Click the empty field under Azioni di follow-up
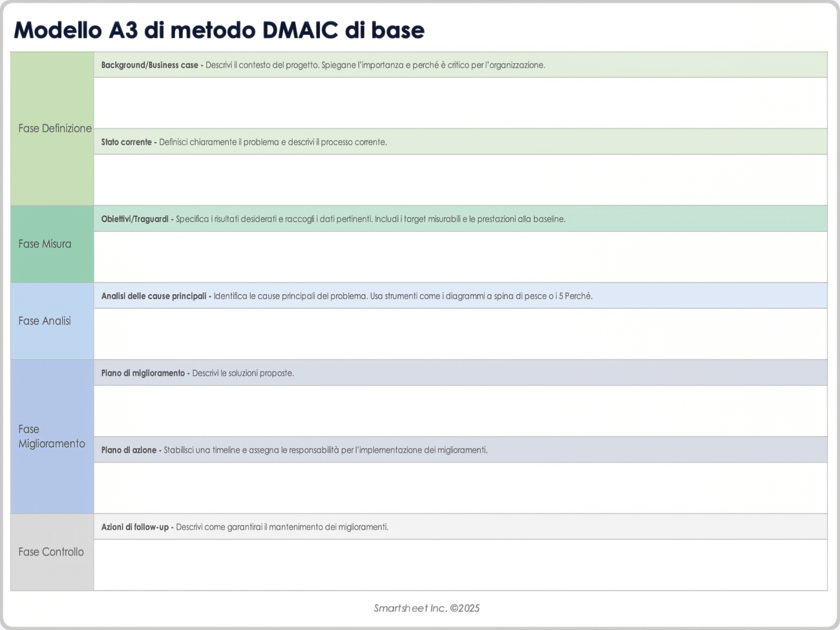 tap(460, 564)
